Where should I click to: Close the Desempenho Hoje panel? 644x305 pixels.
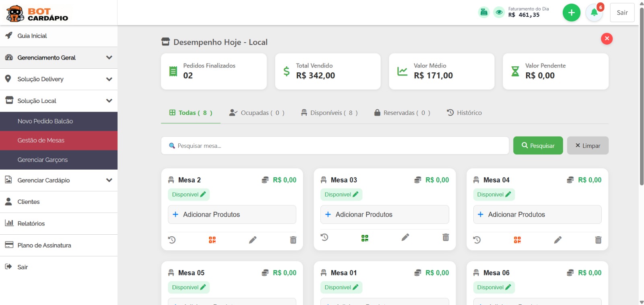(x=607, y=39)
